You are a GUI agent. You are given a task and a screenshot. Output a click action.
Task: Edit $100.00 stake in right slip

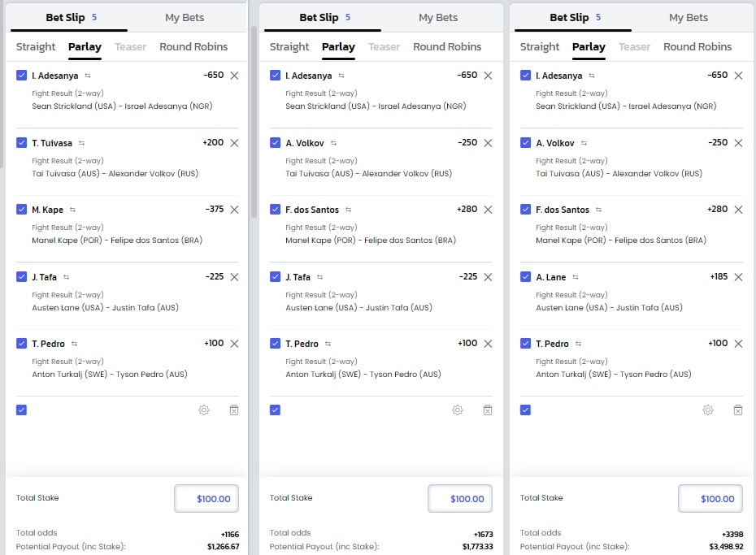710,499
